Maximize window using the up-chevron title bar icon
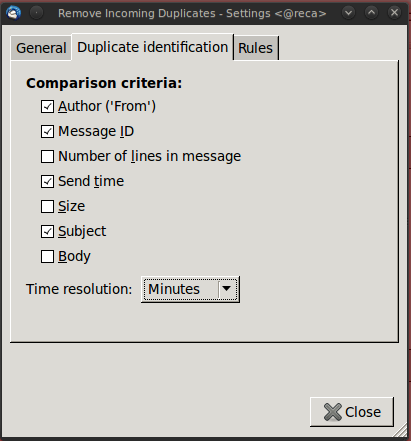This screenshot has width=411, height=441. point(371,13)
